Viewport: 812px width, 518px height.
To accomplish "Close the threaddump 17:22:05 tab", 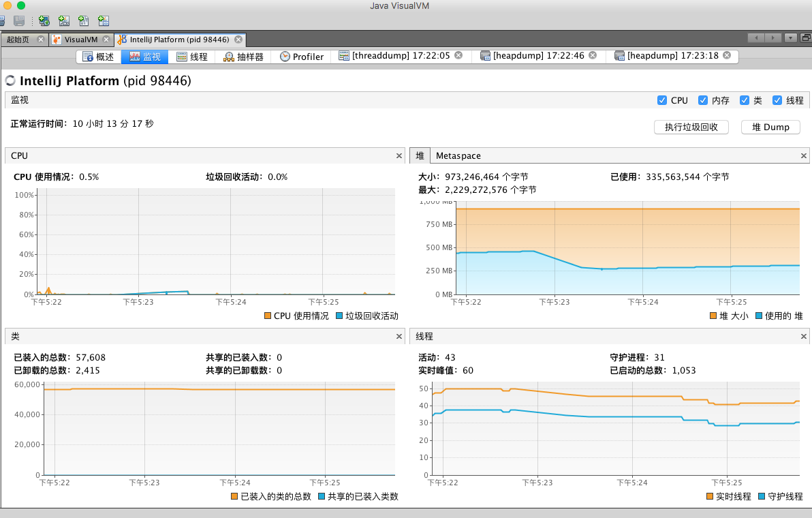I will [x=458, y=55].
